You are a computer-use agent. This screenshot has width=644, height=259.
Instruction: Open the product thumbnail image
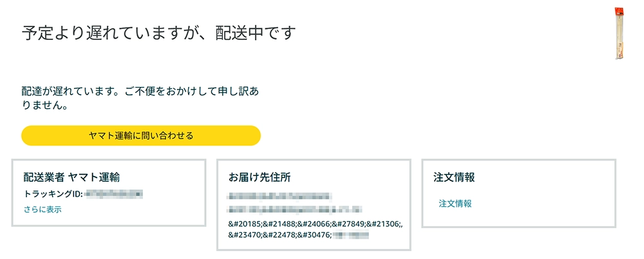[619, 32]
